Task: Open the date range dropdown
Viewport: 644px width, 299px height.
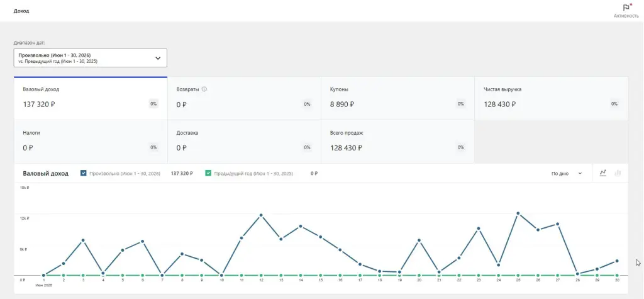Action: (x=91, y=58)
